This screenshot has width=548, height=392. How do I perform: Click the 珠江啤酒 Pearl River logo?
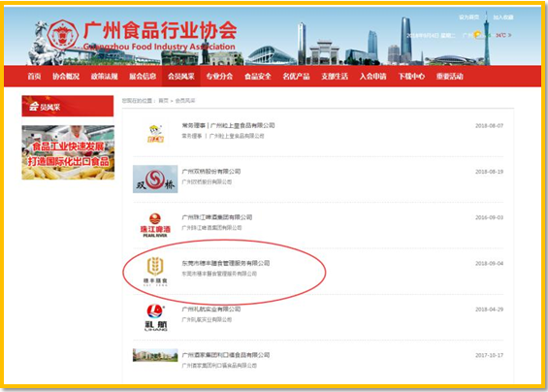(155, 225)
